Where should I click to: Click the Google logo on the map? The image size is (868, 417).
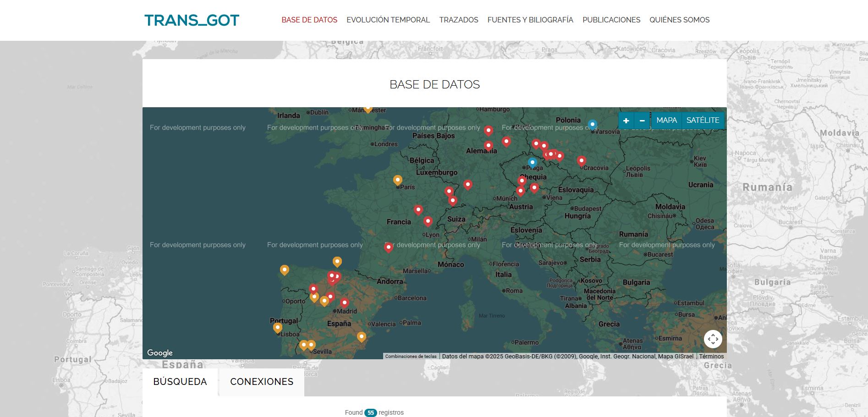click(160, 353)
